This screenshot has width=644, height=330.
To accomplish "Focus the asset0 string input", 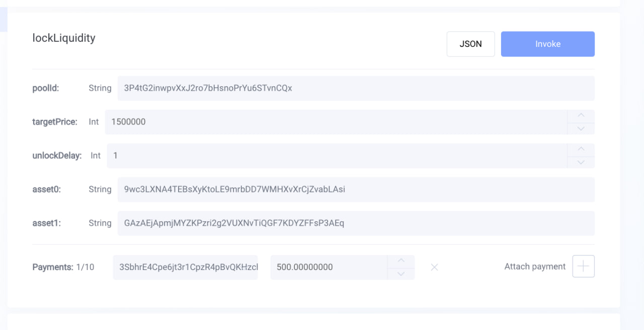I will point(356,189).
